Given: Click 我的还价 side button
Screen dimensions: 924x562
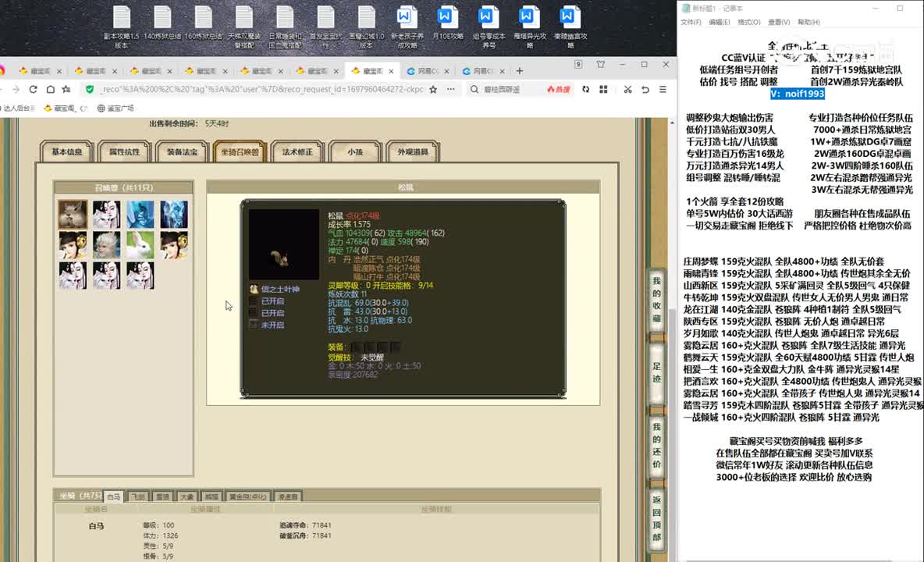Looking at the screenshot, I should tap(656, 446).
